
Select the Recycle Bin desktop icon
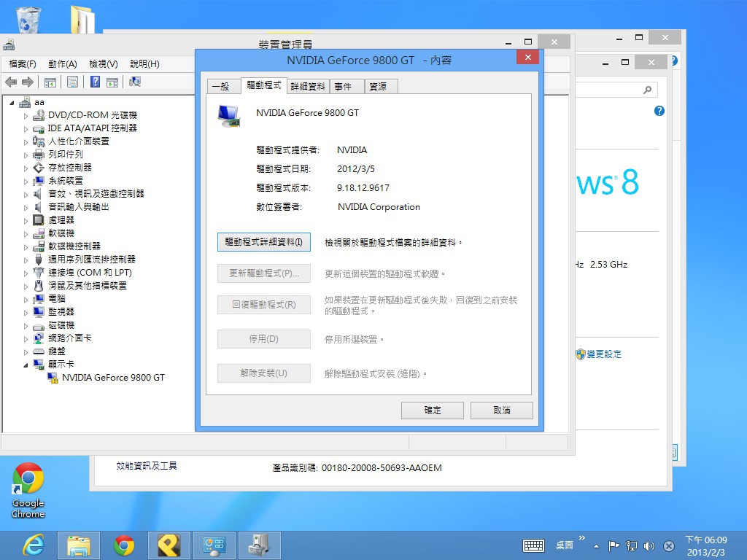[x=28, y=19]
